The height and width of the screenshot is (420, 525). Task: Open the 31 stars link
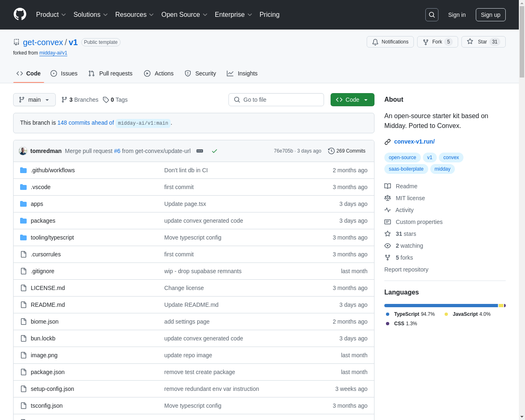coord(406,234)
